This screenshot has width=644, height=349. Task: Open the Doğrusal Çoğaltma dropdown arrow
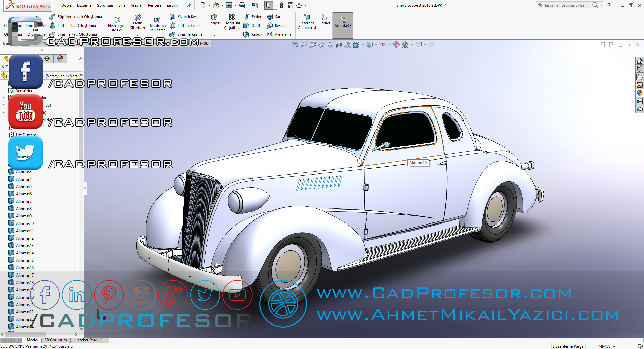pos(232,35)
